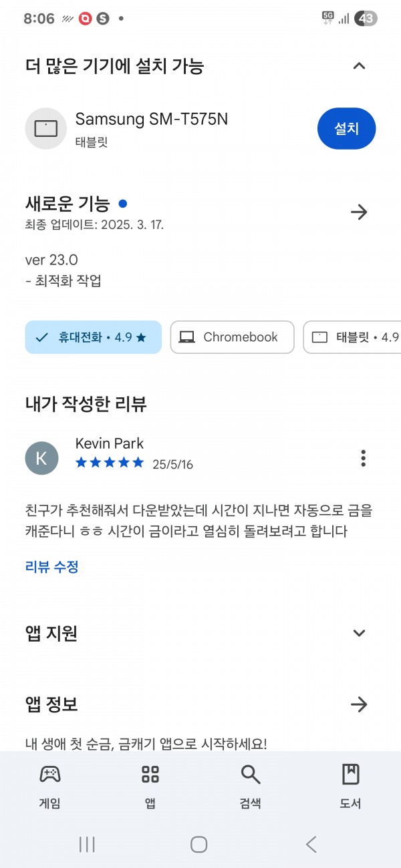
Task: Open What's new with the arrow
Action: pos(359,212)
